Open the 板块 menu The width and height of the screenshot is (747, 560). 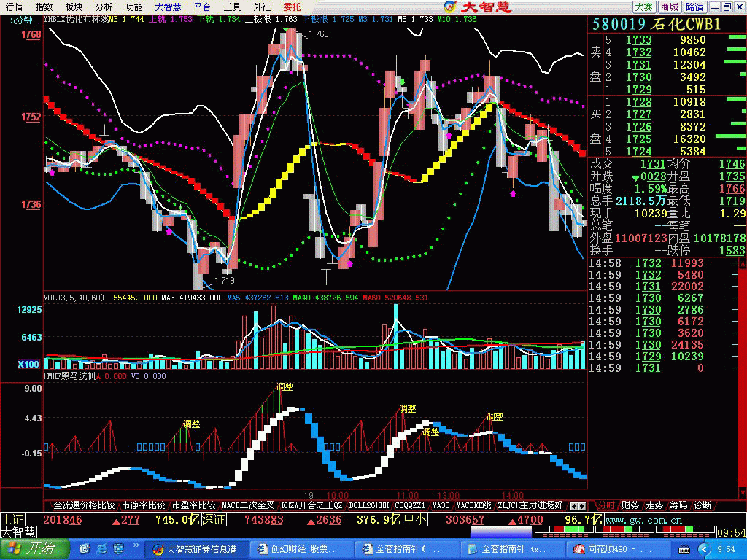(x=74, y=7)
